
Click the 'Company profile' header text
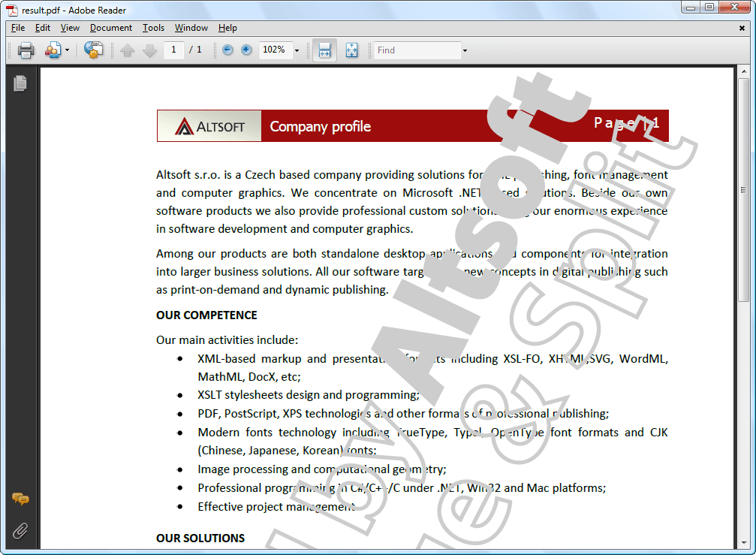(x=320, y=126)
